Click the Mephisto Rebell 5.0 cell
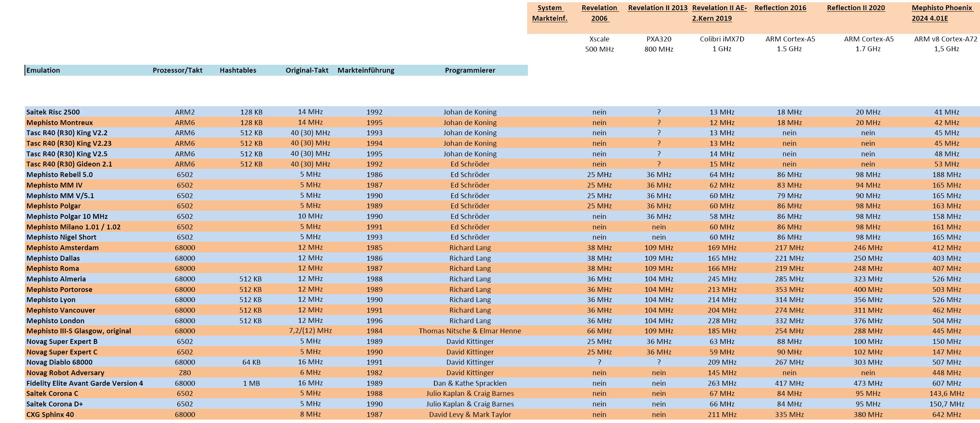 (59, 175)
